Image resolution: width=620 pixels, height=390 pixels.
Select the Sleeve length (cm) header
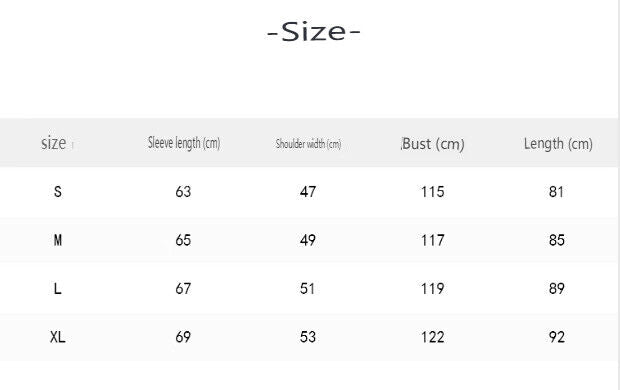click(x=184, y=143)
